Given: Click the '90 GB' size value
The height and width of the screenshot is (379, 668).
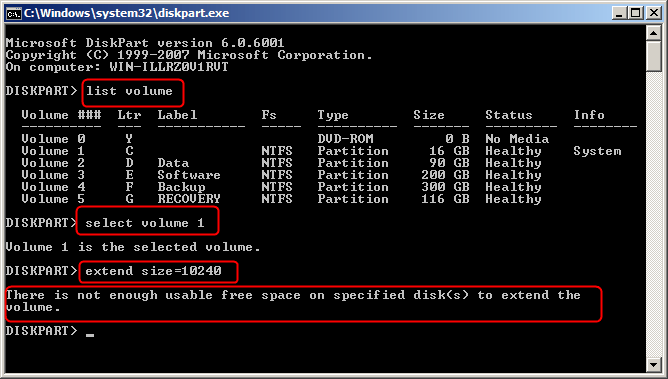Looking at the screenshot, I should pos(449,163).
